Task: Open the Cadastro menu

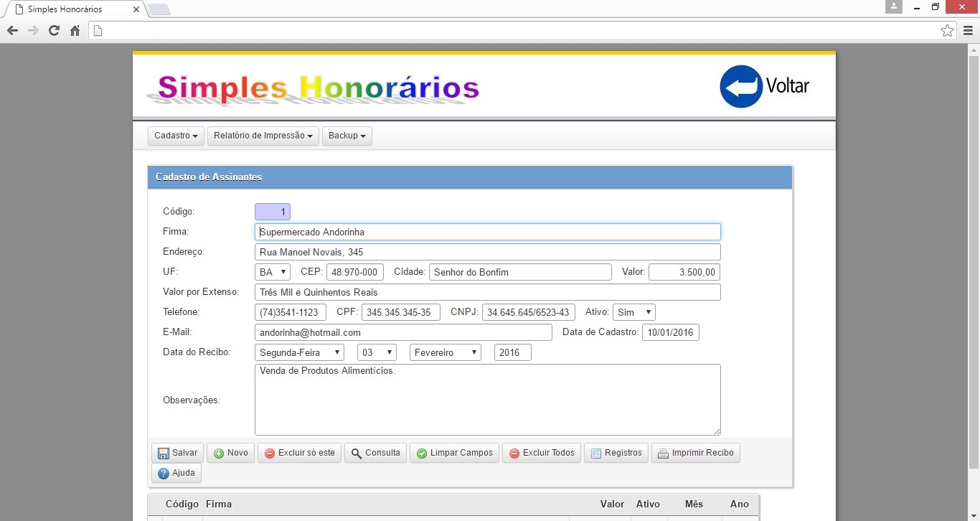Action: (176, 136)
